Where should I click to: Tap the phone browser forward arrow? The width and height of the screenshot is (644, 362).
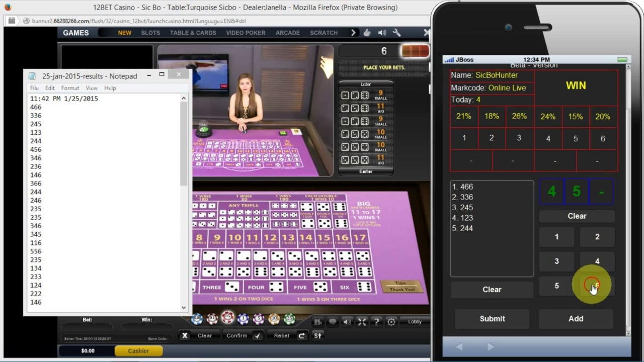pyautogui.click(x=491, y=346)
